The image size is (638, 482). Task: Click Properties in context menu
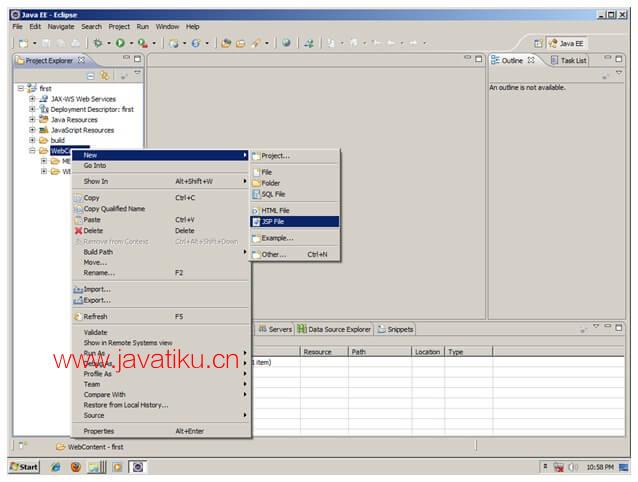coord(160,431)
